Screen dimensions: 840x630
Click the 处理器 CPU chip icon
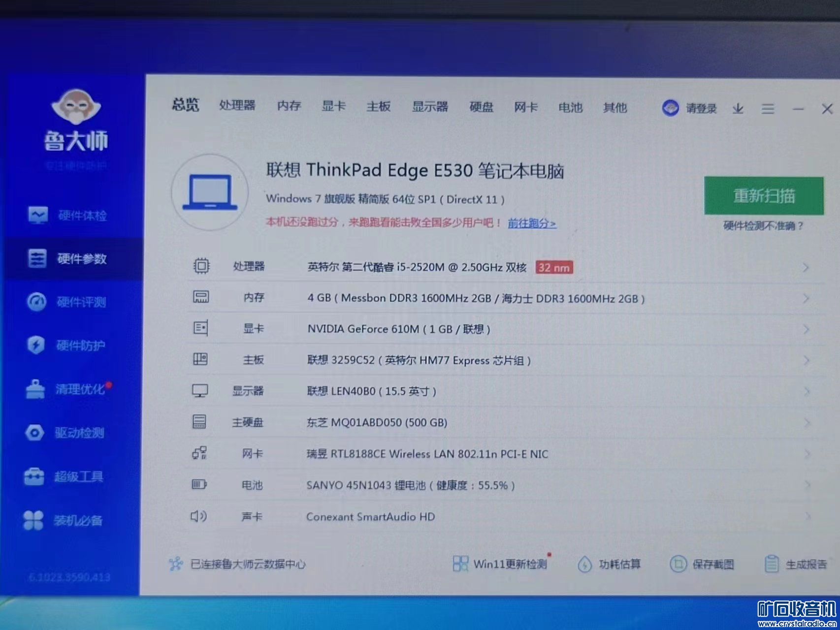[201, 266]
